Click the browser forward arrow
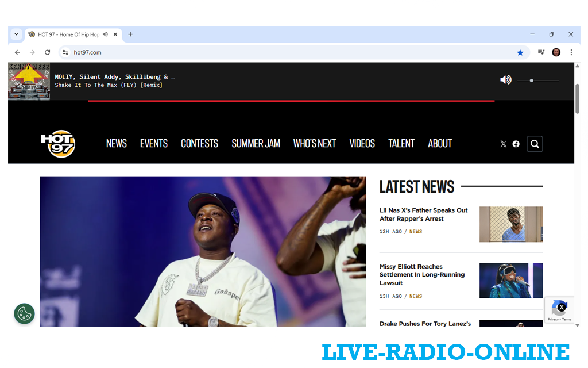Viewport: 588px width, 368px height. pos(32,52)
